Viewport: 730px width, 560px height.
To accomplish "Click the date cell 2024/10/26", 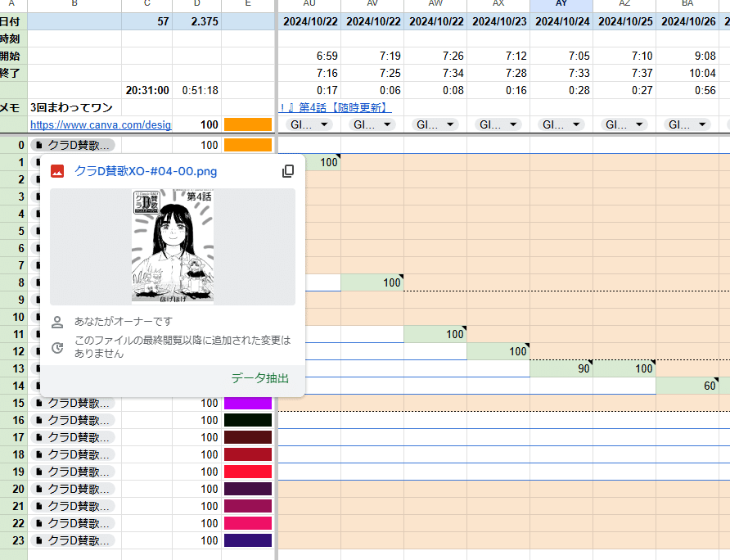I will click(687, 21).
